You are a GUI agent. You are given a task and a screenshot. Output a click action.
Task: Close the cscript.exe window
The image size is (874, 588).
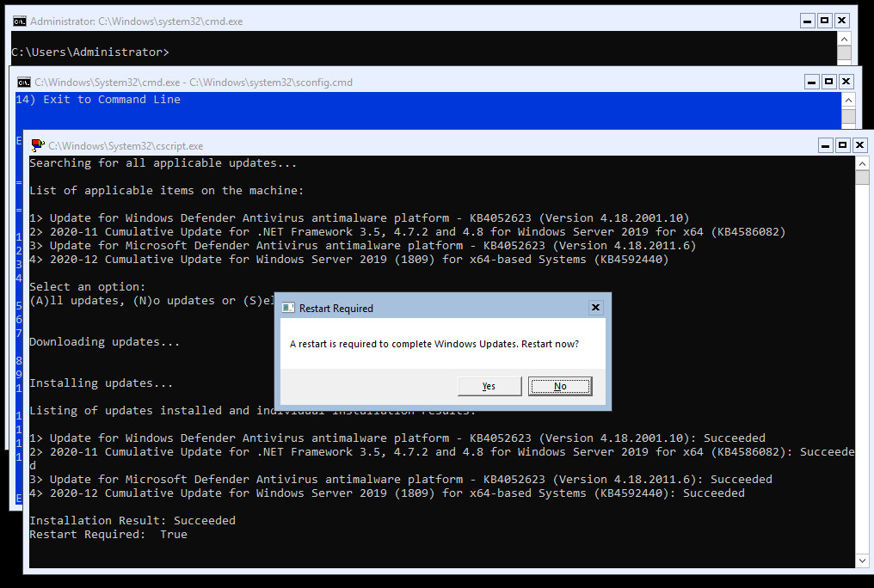[x=860, y=145]
